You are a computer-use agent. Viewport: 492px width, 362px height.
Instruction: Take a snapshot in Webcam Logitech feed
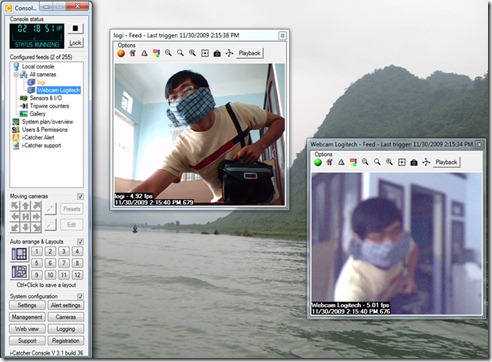click(x=414, y=162)
